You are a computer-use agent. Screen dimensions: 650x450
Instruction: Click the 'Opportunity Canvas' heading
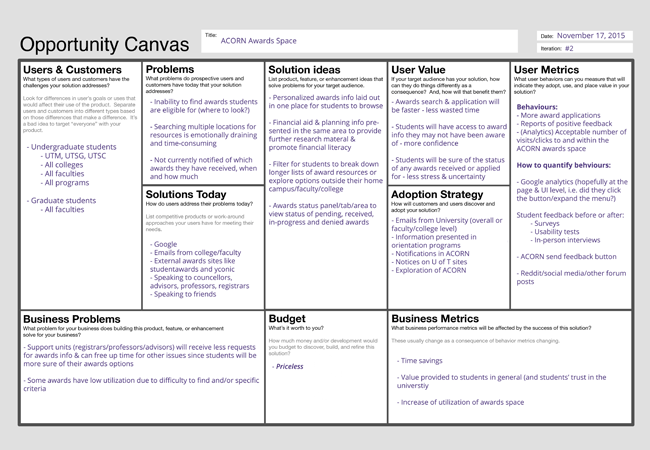(104, 44)
